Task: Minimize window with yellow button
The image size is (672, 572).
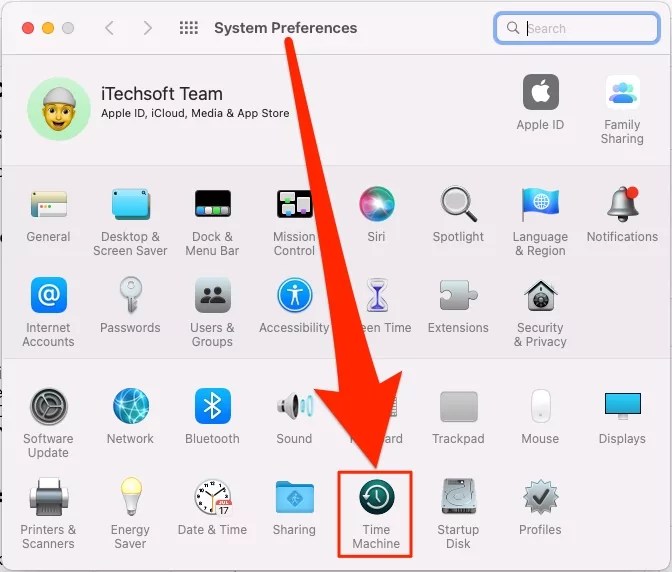Action: pos(48,28)
